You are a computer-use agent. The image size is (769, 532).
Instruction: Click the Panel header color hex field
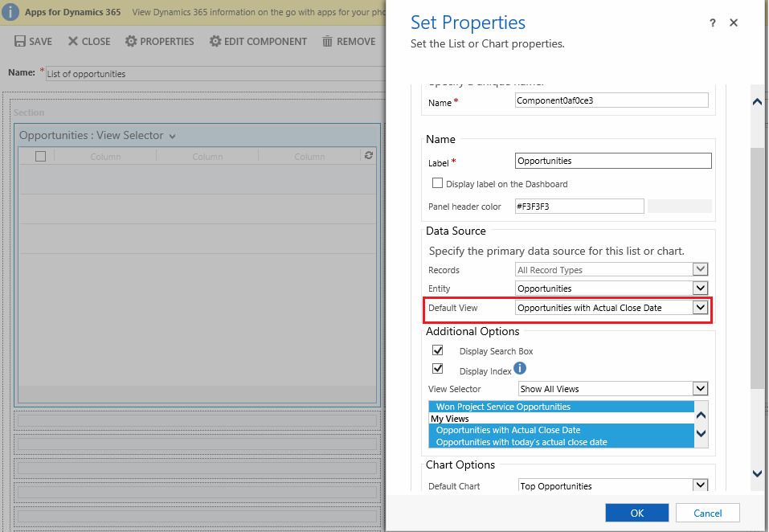click(x=579, y=206)
